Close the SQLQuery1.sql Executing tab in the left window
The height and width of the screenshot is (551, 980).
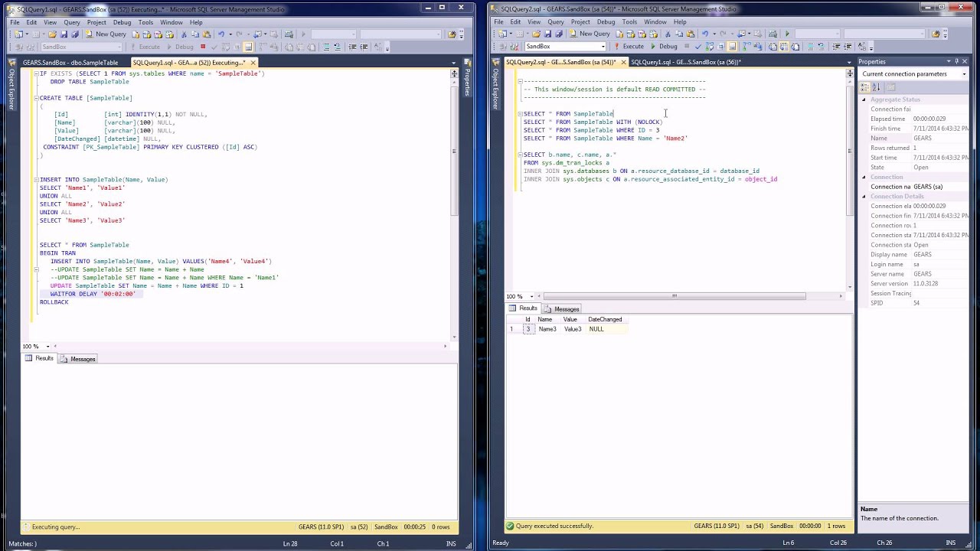[253, 63]
